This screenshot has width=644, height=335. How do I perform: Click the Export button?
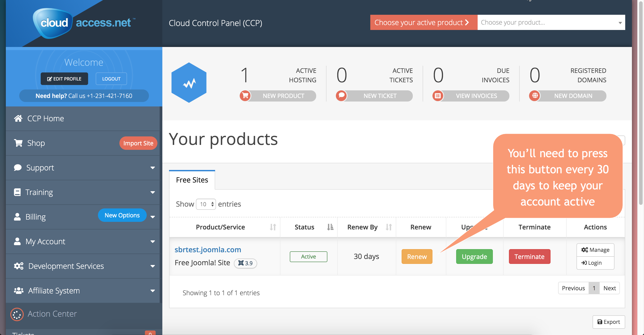(x=608, y=322)
